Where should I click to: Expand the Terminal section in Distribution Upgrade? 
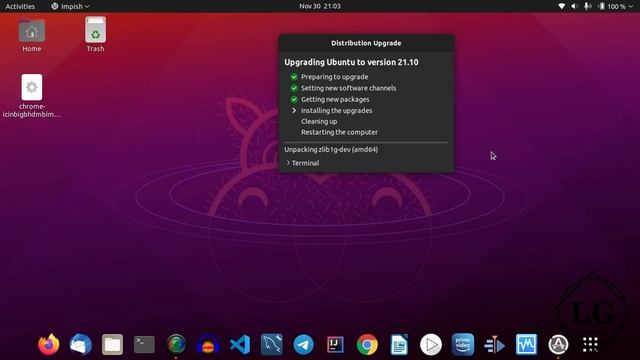[x=302, y=163]
